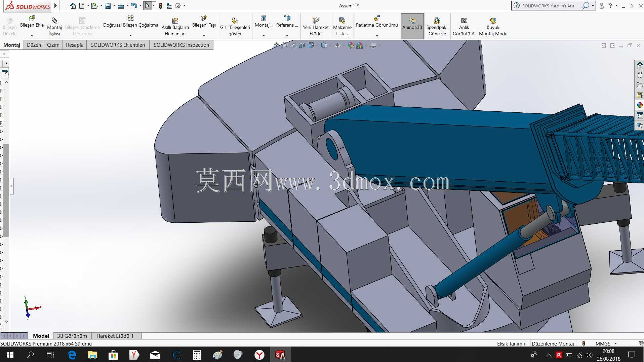The width and height of the screenshot is (644, 362).
Task: Launch Microsoft Edge from the taskbar
Action: pos(72,355)
